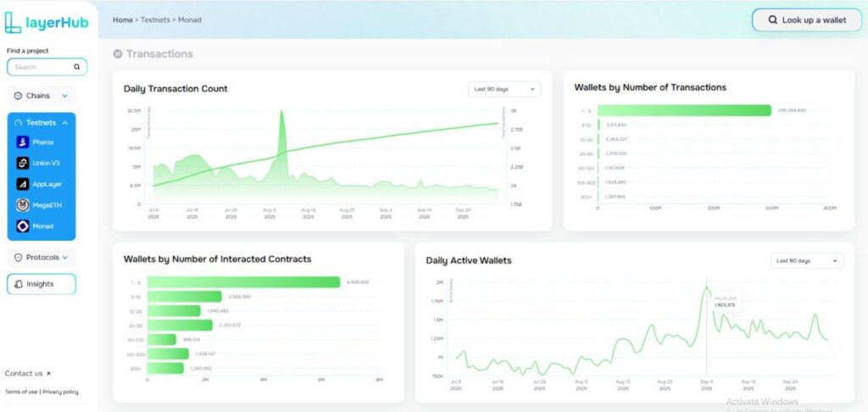Image resolution: width=868 pixels, height=412 pixels.
Task: Click the MegaETH icon
Action: [23, 205]
